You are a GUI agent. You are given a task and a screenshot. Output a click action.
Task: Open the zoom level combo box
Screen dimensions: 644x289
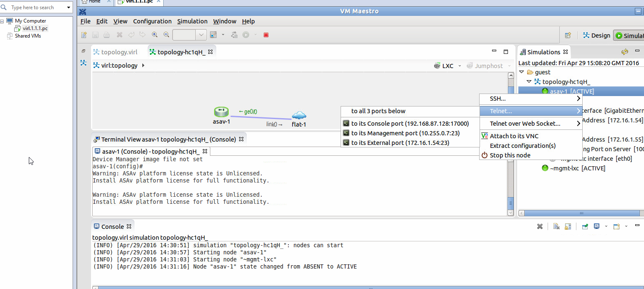202,35
